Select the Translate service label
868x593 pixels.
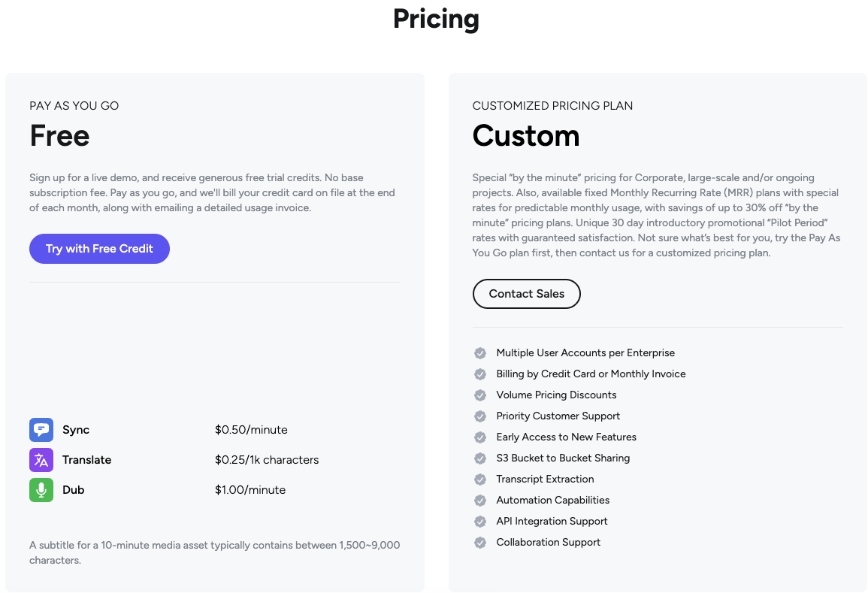(86, 460)
